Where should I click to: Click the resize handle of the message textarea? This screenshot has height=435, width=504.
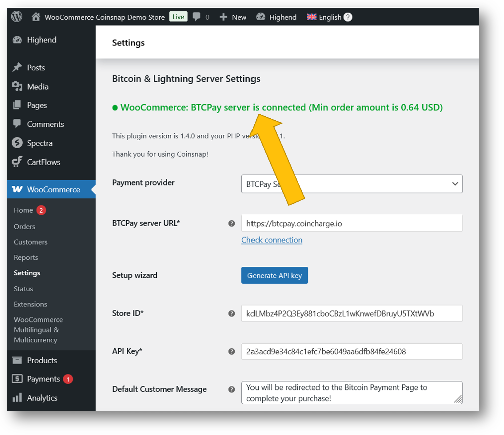458,399
